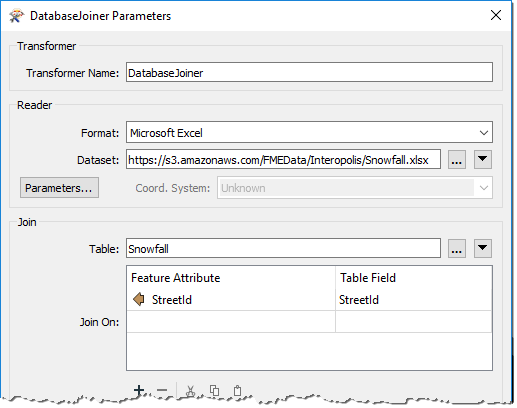
Task: Browse for table with ellipsis button
Action: click(x=457, y=248)
